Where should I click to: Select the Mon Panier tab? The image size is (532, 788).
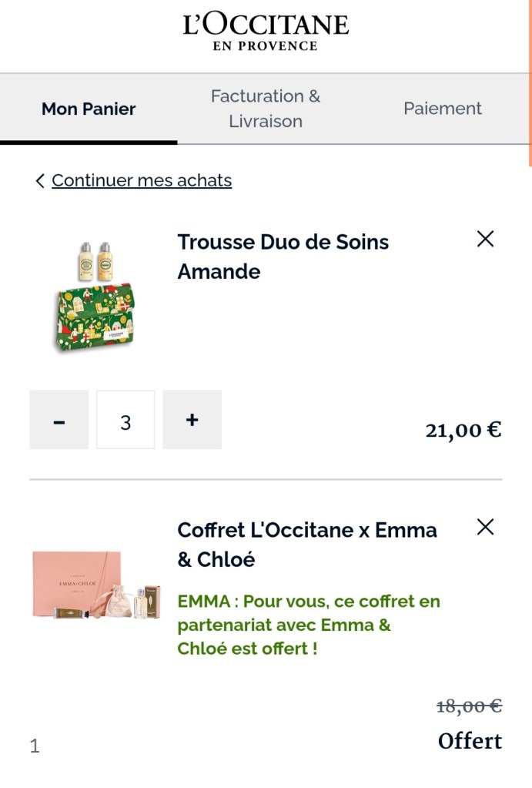pos(89,109)
